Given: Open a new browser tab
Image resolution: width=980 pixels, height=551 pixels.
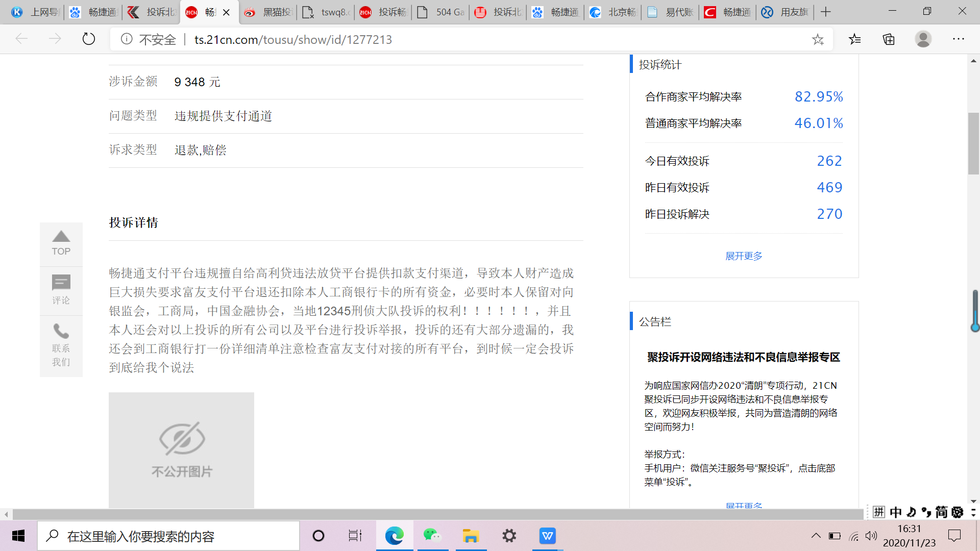Looking at the screenshot, I should pyautogui.click(x=826, y=12).
